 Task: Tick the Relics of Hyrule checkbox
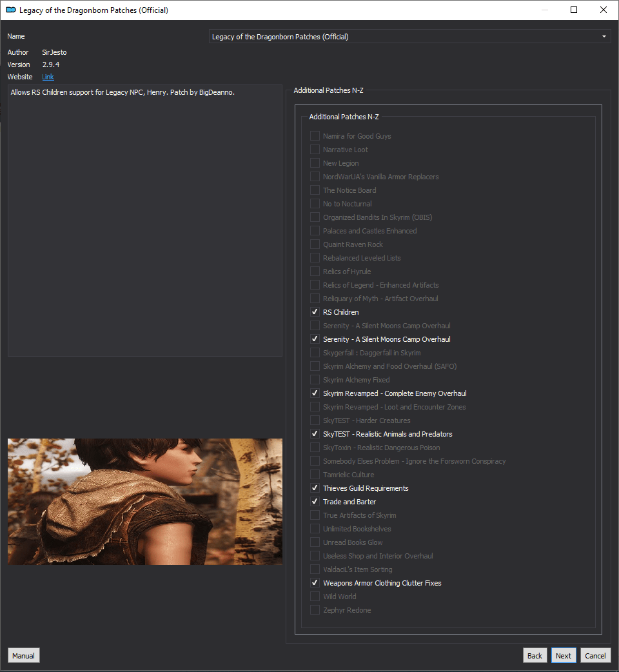[315, 272]
